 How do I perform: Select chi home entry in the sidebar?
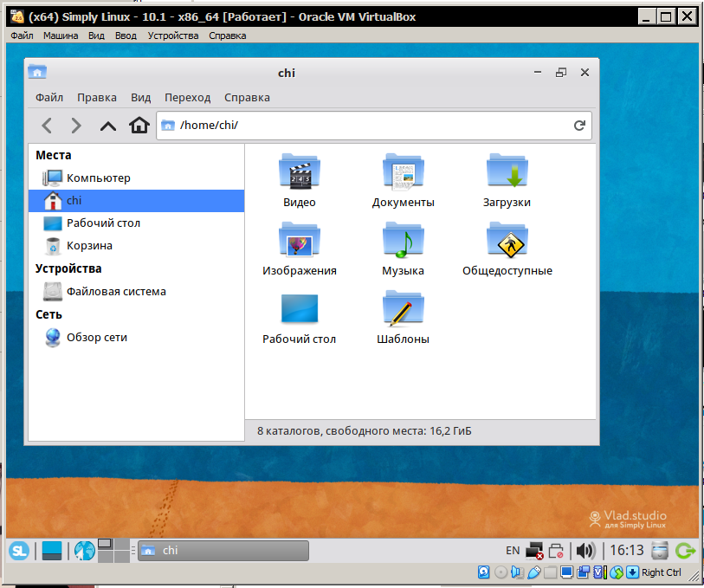point(136,201)
